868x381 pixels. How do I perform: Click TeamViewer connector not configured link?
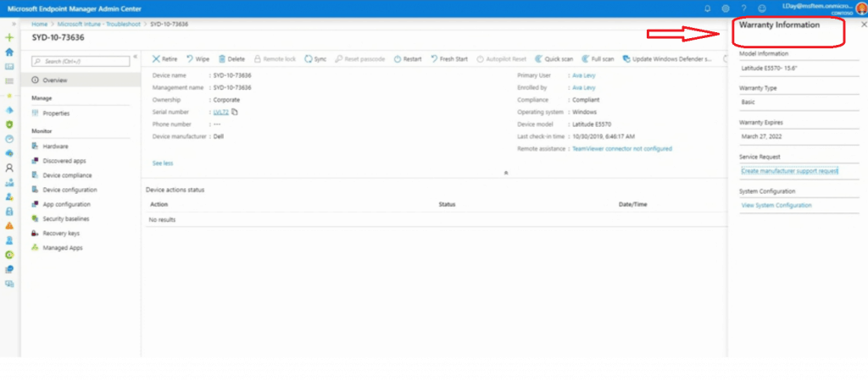pyautogui.click(x=622, y=149)
